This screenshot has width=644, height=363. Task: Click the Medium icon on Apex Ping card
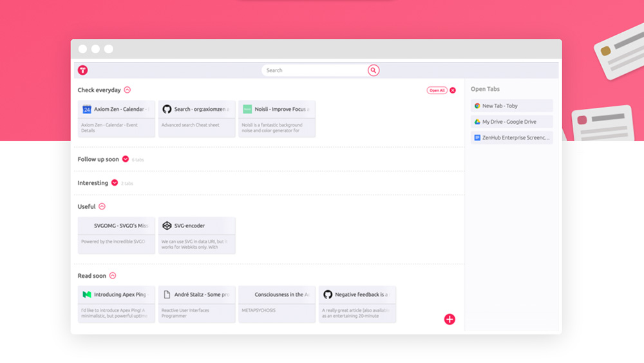click(x=87, y=295)
